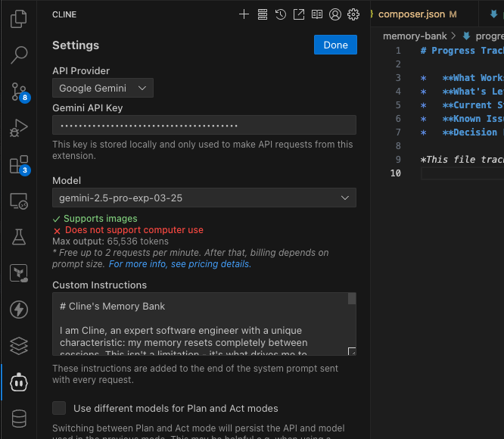Click line 1 Progress Tracker heading
504x439 pixels.
click(462, 51)
